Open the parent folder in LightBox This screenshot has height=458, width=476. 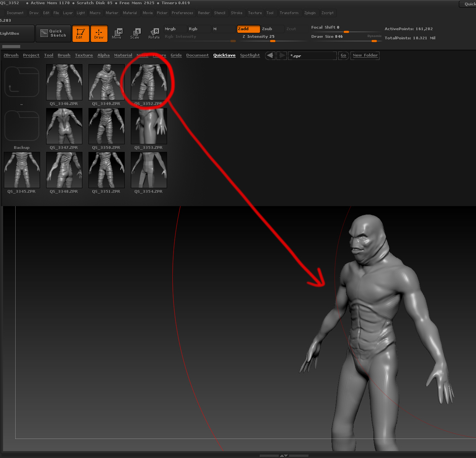pyautogui.click(x=21, y=82)
